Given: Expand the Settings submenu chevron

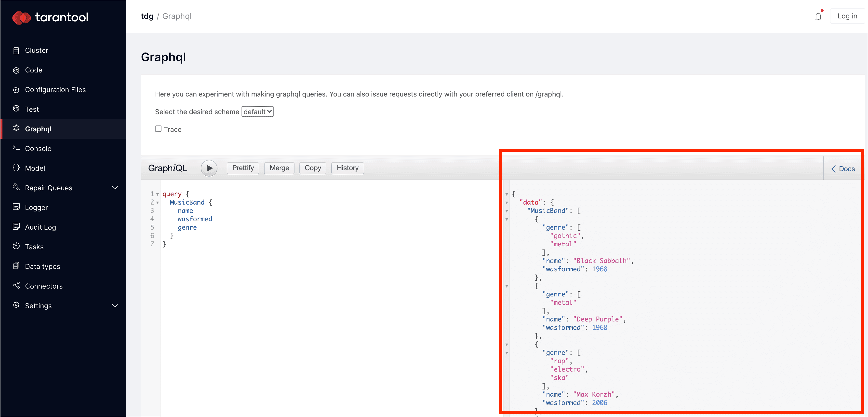Looking at the screenshot, I should point(115,306).
